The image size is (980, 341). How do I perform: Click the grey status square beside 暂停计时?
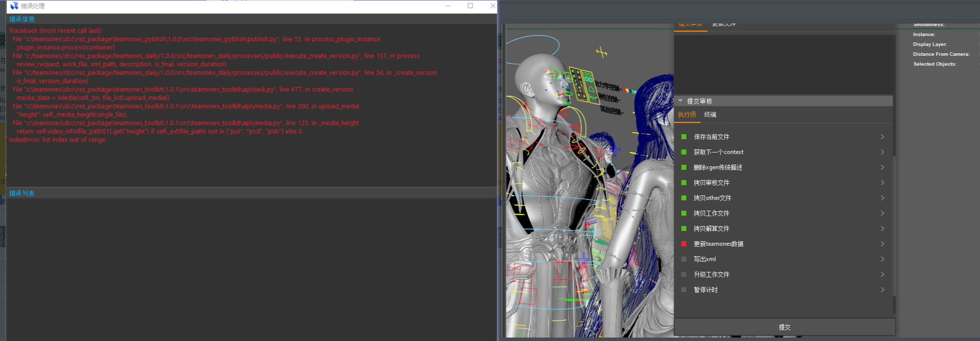coord(684,290)
